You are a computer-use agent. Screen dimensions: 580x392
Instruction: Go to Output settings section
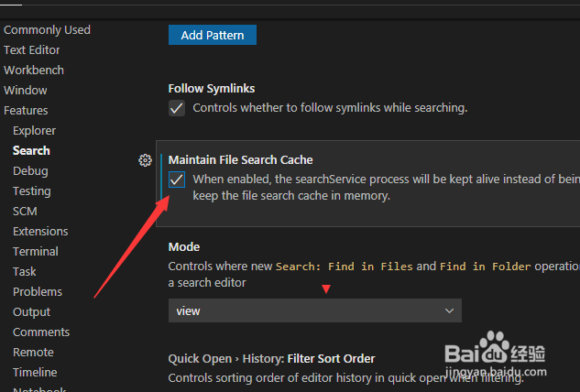pyautogui.click(x=31, y=311)
